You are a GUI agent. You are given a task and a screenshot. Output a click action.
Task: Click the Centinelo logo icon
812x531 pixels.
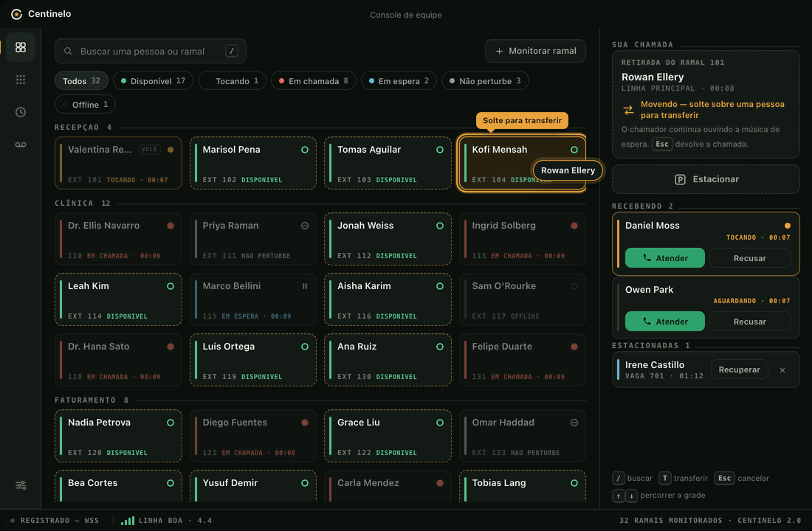coord(16,14)
